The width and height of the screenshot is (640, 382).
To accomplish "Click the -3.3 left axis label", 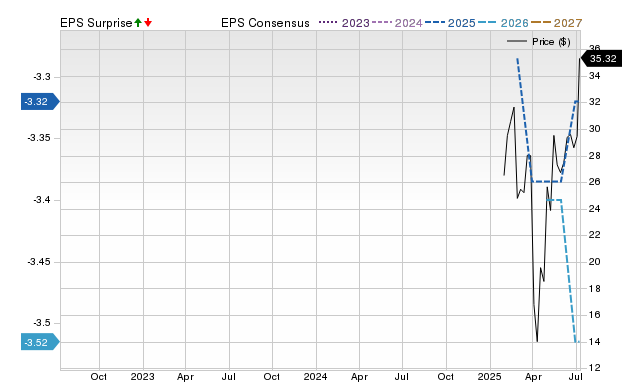I will [42, 77].
